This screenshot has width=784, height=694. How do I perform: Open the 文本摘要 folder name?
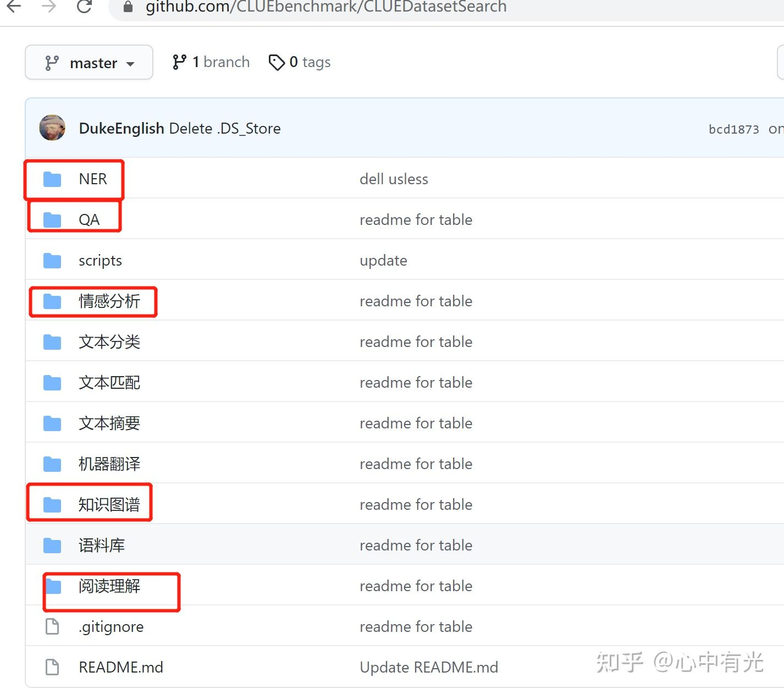click(109, 423)
